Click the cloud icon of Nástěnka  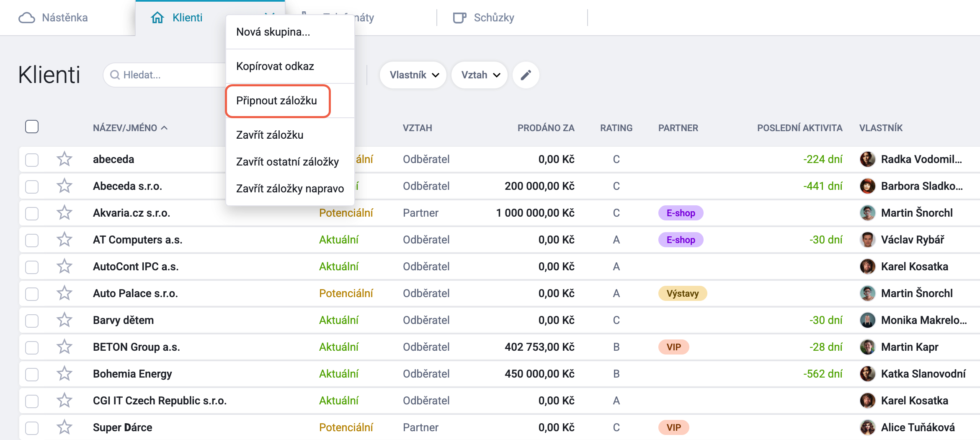[x=27, y=18]
